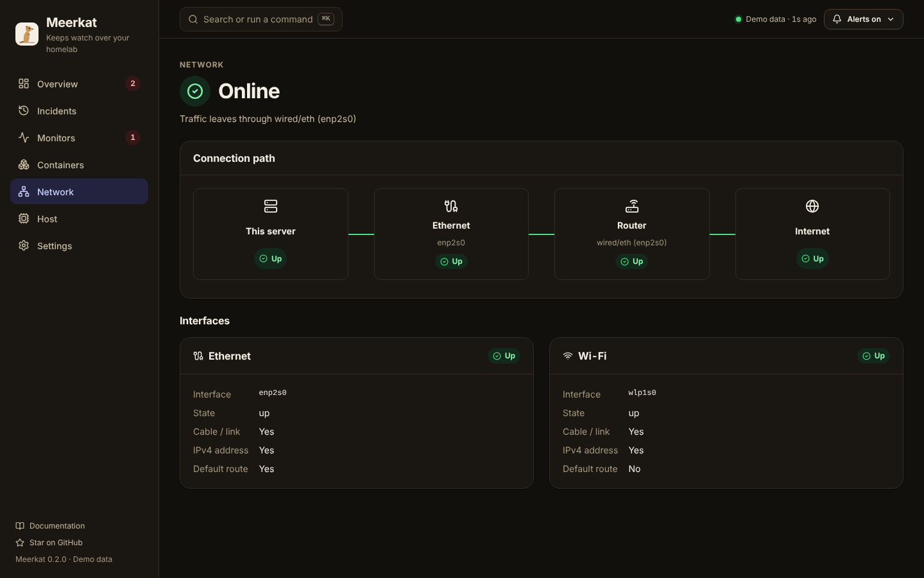The width and height of the screenshot is (924, 578).
Task: Click Ethernet cable icon in connection path
Action: (x=451, y=206)
